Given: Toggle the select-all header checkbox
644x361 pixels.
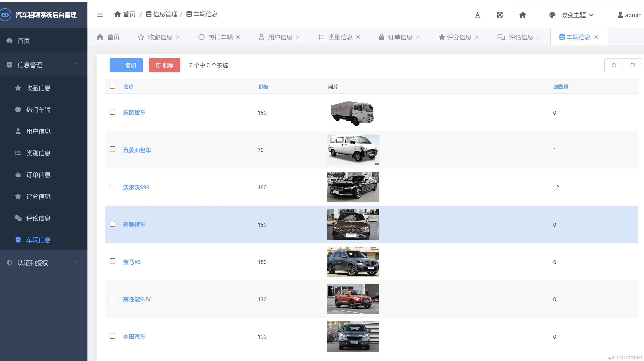Looking at the screenshot, I should click(x=112, y=86).
